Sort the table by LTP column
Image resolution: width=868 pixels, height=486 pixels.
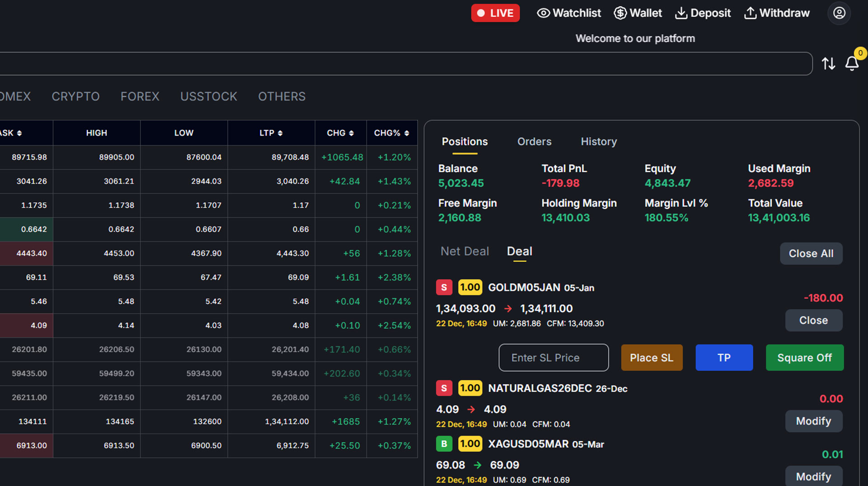(271, 132)
